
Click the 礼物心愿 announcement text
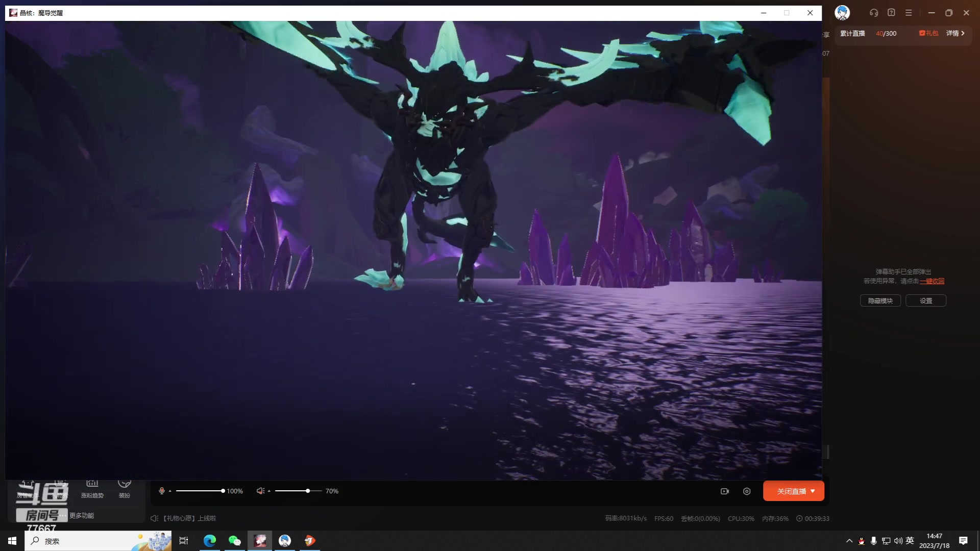(189, 518)
